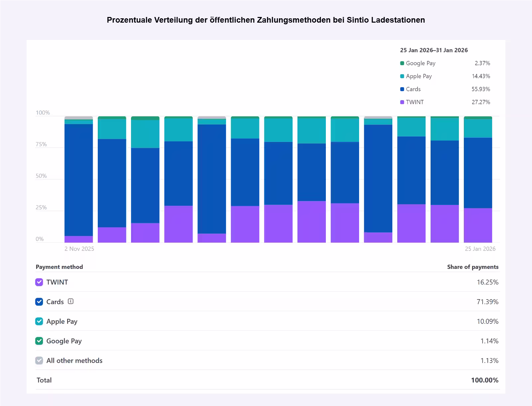Click the Total row in the table
The width and height of the screenshot is (532, 406).
coord(44,380)
